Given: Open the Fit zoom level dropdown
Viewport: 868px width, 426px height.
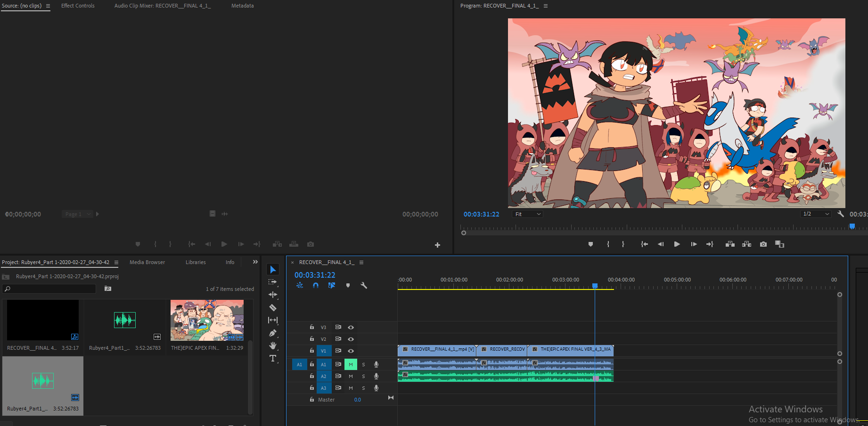Looking at the screenshot, I should pyautogui.click(x=527, y=214).
